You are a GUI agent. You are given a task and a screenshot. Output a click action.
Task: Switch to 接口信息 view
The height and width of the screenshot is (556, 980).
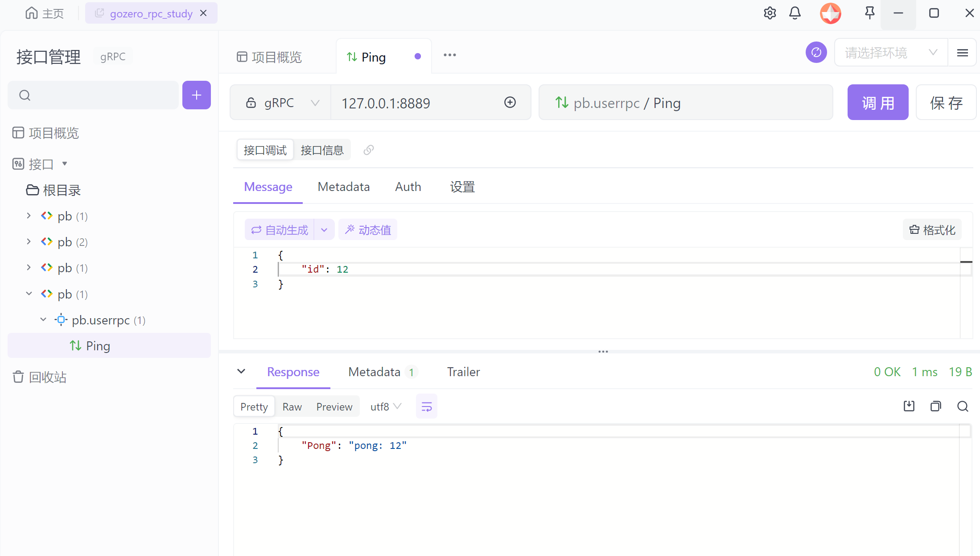322,150
